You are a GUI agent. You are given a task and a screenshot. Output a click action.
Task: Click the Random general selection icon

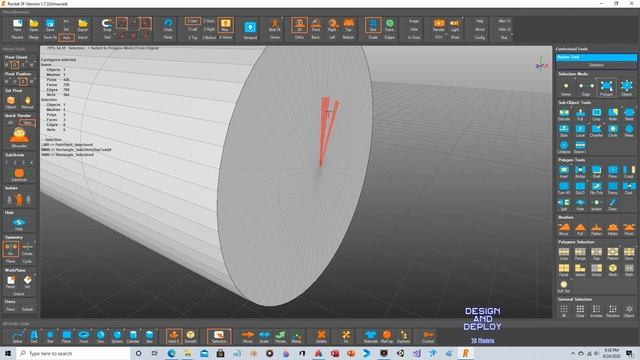(613, 309)
